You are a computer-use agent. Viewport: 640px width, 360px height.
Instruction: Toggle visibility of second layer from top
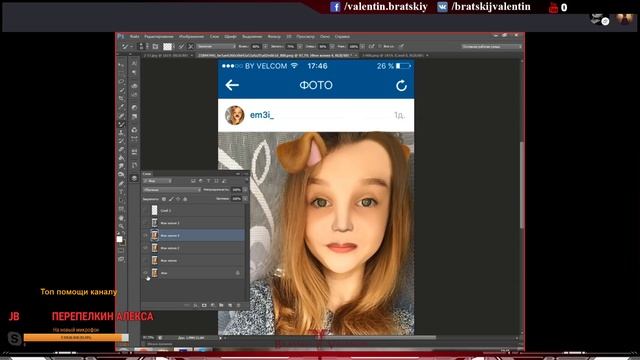146,222
